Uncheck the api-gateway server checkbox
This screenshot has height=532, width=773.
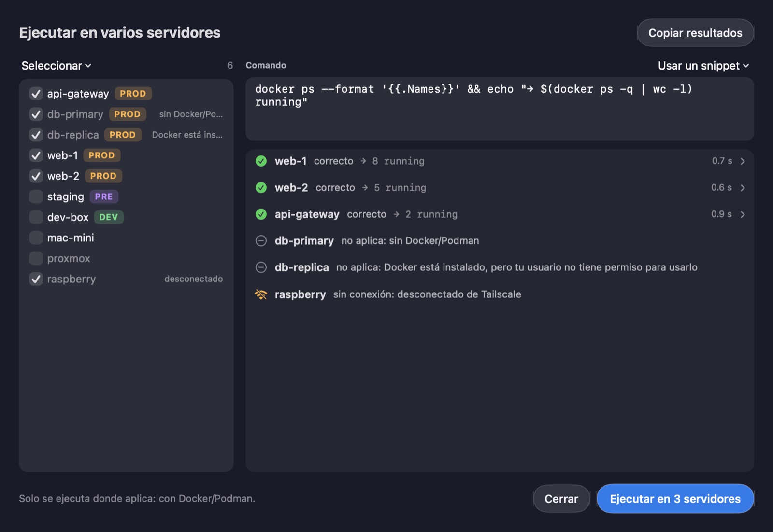tap(36, 94)
